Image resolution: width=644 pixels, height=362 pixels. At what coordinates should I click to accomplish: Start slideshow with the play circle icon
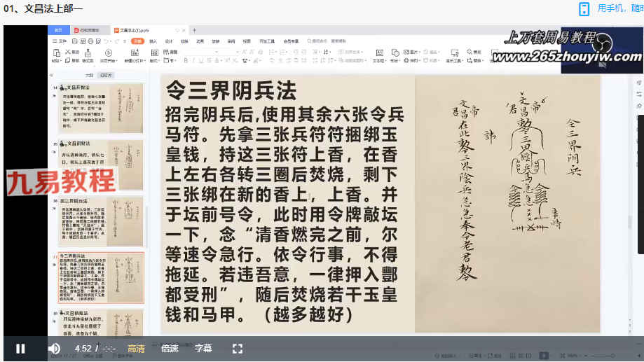(x=109, y=53)
